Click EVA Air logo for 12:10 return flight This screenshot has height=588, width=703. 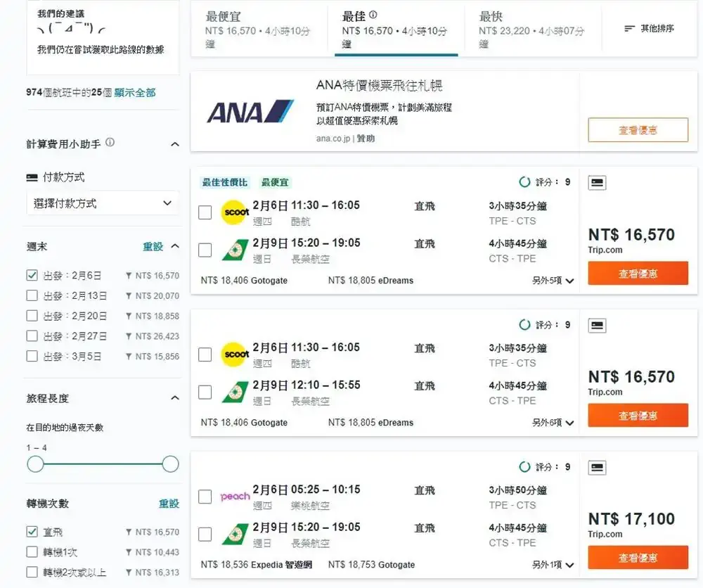235,392
